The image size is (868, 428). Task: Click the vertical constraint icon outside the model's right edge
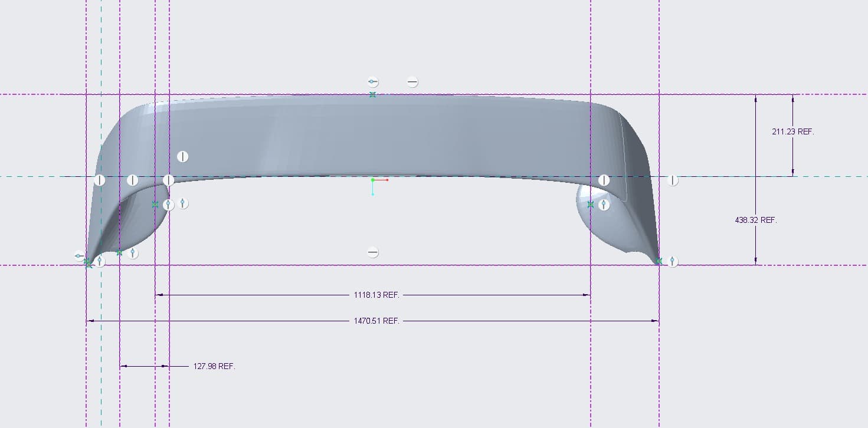(673, 180)
